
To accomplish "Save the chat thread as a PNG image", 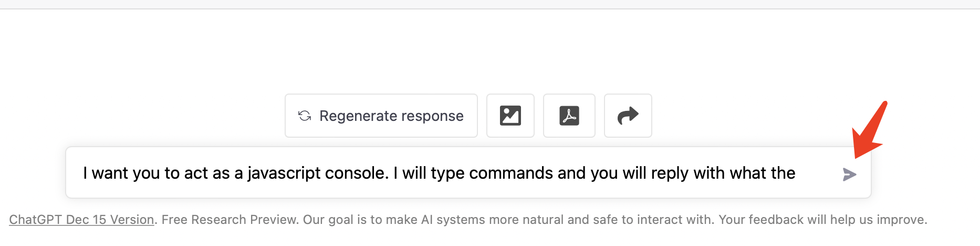I will click(510, 116).
